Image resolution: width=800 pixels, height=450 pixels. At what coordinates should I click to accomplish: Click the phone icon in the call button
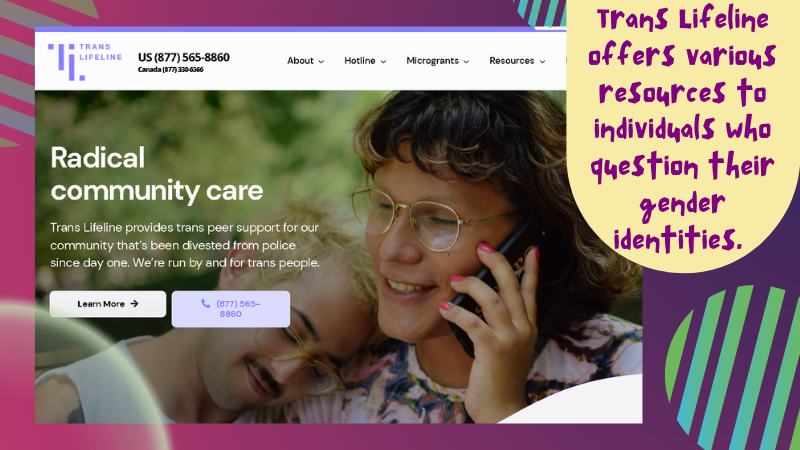(x=206, y=304)
